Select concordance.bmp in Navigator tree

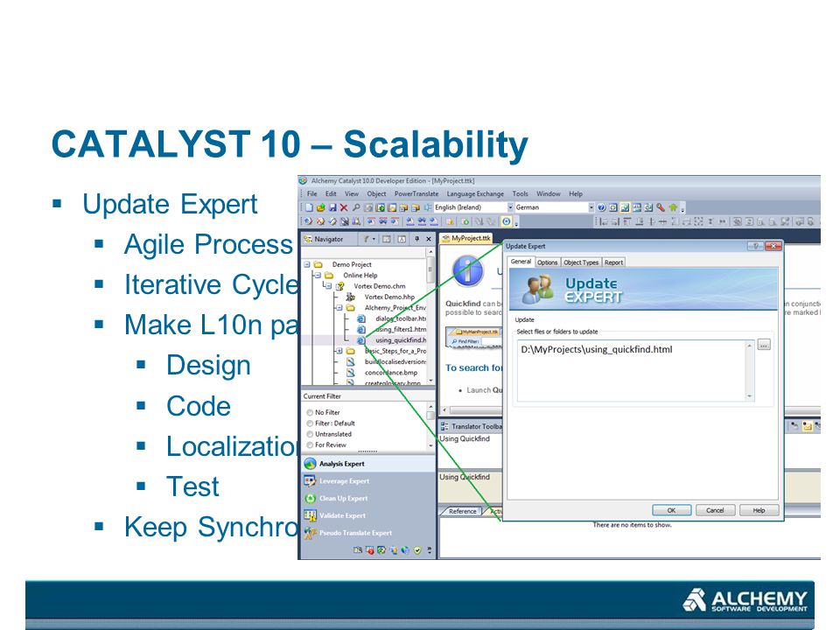pyautogui.click(x=391, y=373)
